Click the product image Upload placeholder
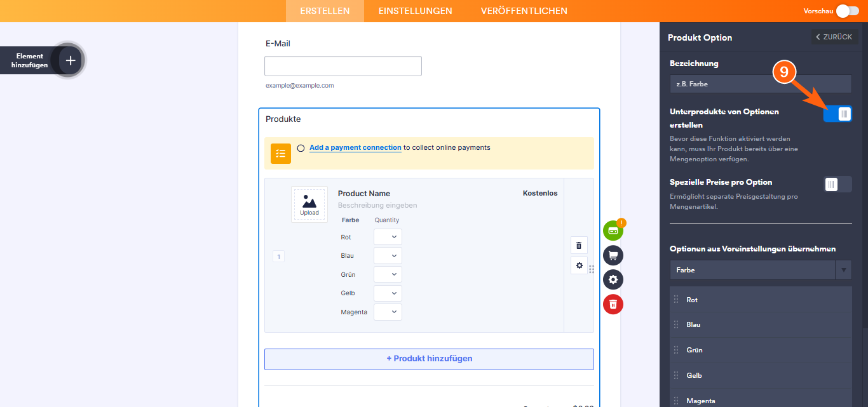This screenshot has height=407, width=868. (309, 204)
